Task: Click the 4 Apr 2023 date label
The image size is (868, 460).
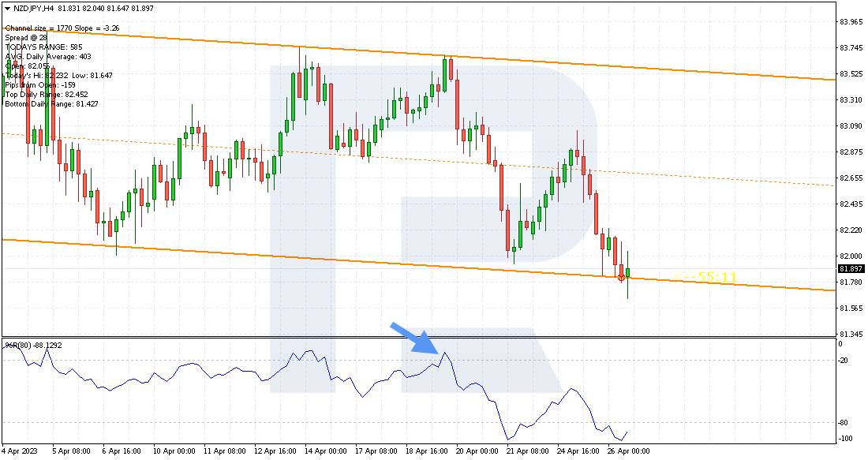Action: point(20,451)
